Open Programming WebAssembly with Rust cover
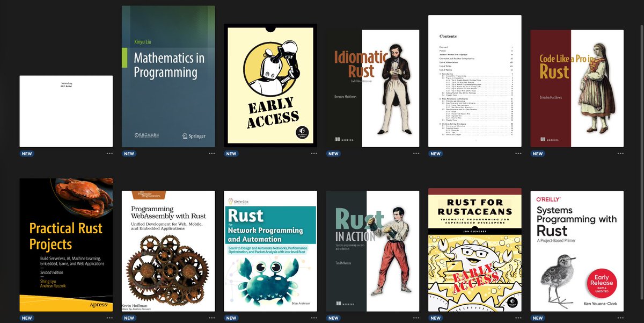 [x=169, y=251]
